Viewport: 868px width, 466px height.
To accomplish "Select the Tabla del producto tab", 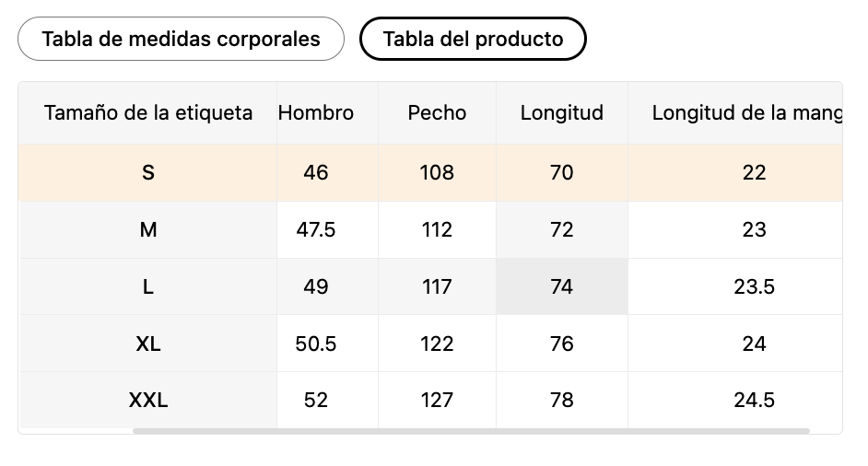I will click(x=473, y=40).
